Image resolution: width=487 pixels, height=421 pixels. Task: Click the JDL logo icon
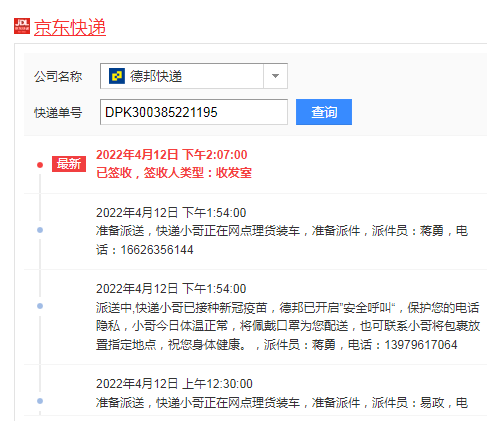(22, 26)
